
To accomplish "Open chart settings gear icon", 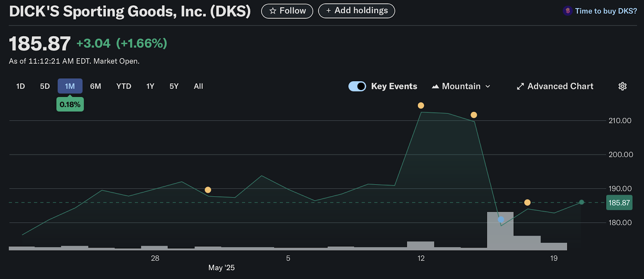I will 622,86.
